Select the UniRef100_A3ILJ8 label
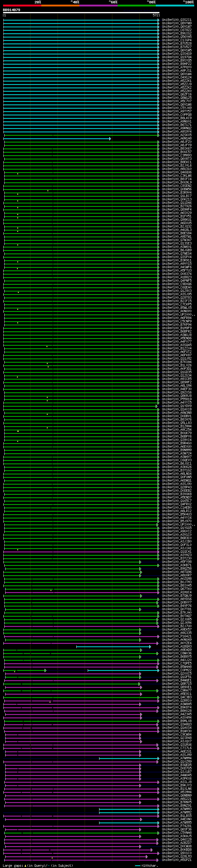197x868 pixels. 177,782
